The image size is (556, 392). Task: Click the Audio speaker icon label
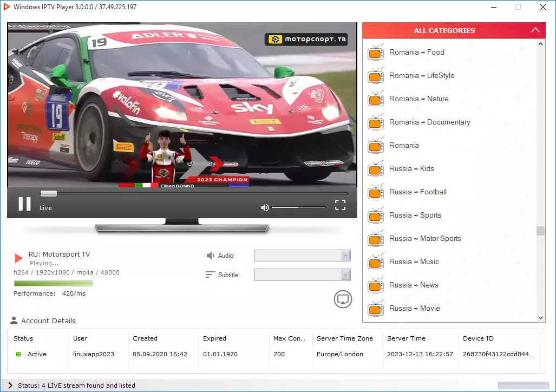(211, 256)
